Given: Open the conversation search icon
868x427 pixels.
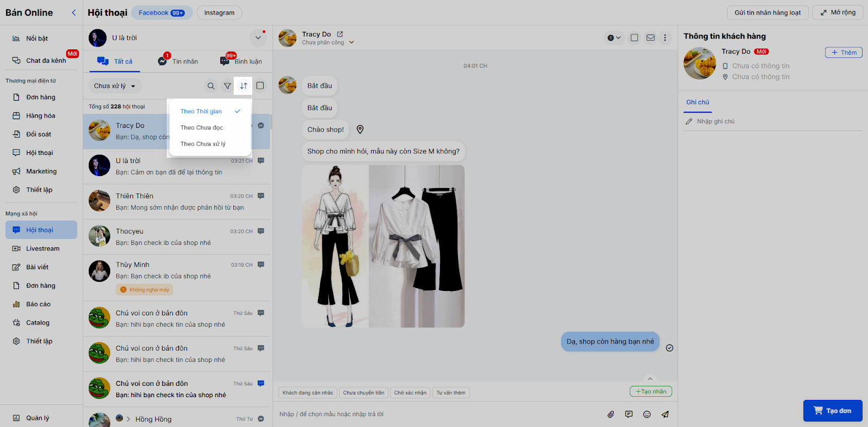Looking at the screenshot, I should click(211, 86).
